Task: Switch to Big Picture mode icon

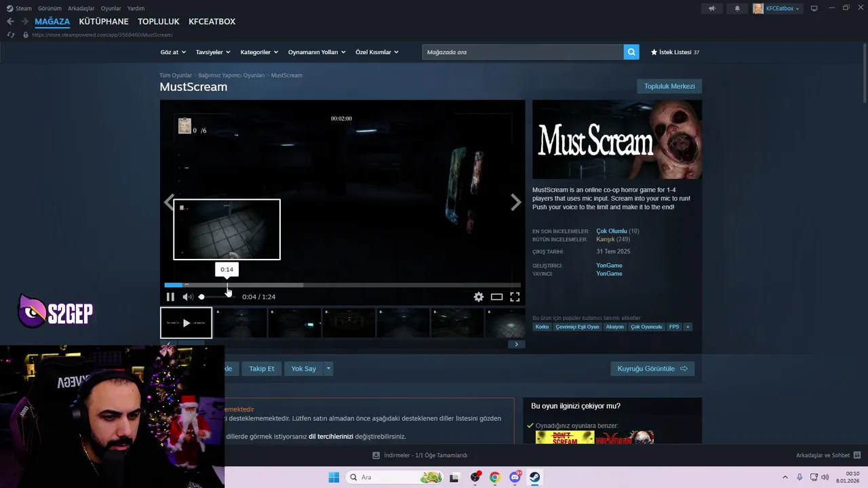Action: pyautogui.click(x=814, y=8)
